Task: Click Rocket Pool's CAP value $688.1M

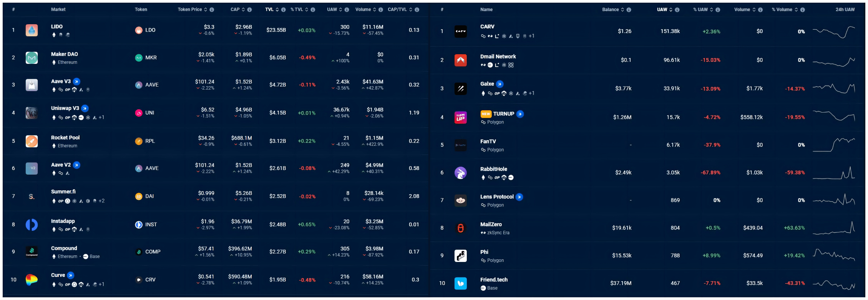Action: tap(241, 138)
